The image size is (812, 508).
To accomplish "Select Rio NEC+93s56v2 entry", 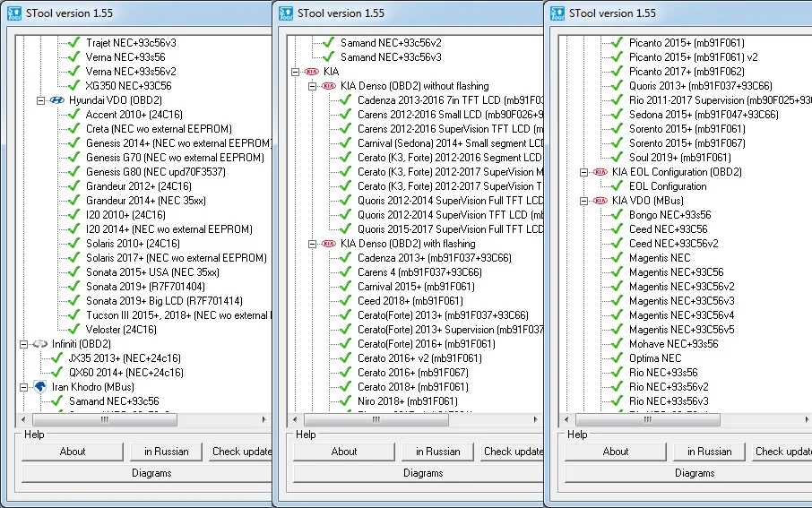I will coord(669,387).
